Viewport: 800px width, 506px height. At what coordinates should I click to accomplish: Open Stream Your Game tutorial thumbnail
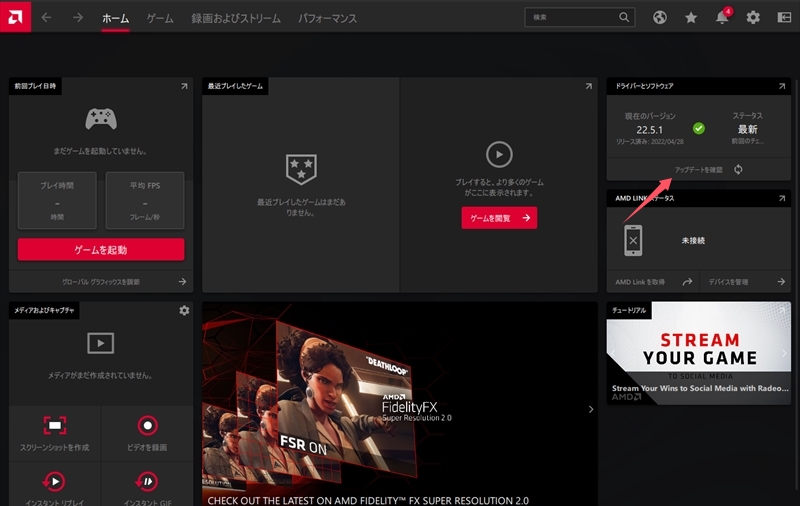click(x=699, y=353)
